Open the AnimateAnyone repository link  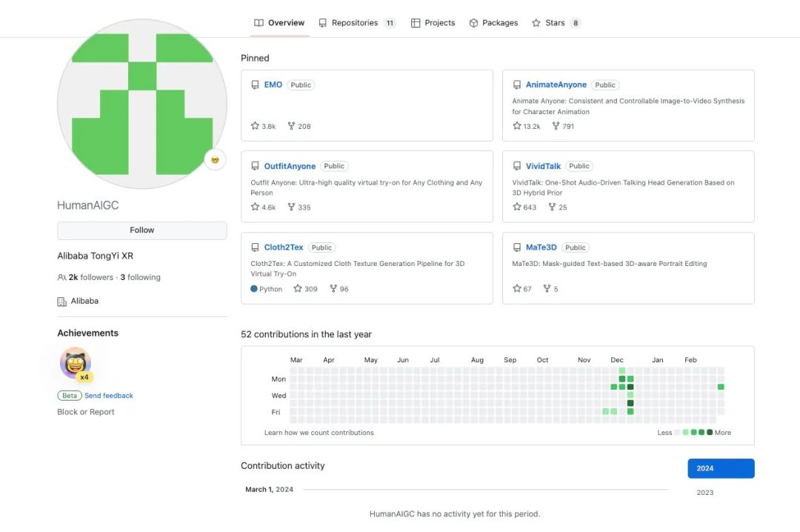556,84
